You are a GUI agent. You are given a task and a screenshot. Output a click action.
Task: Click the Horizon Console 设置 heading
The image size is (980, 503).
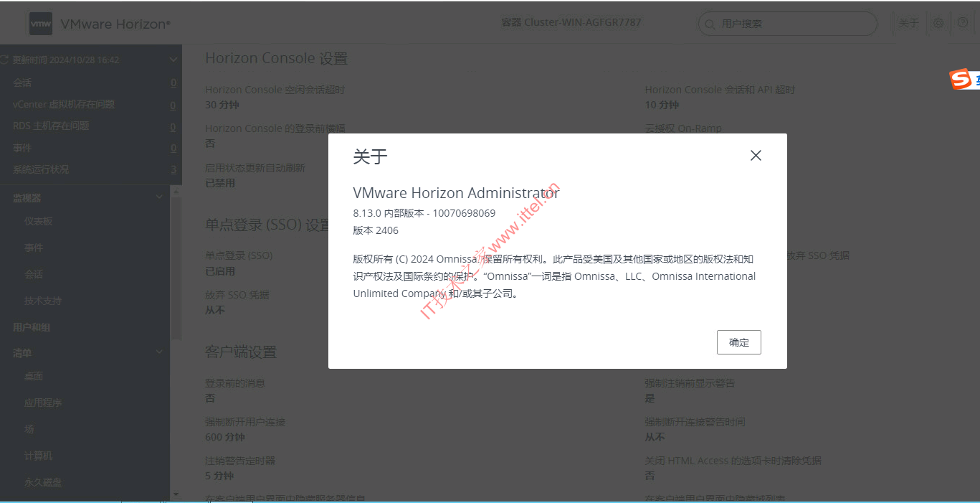click(x=277, y=59)
